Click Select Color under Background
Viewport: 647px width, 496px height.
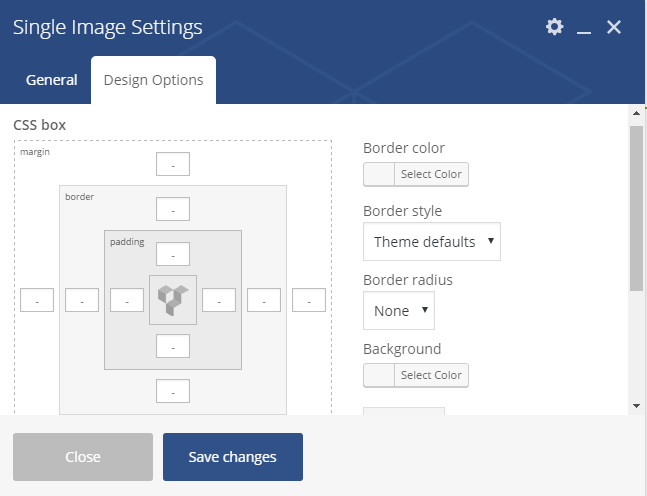click(431, 375)
